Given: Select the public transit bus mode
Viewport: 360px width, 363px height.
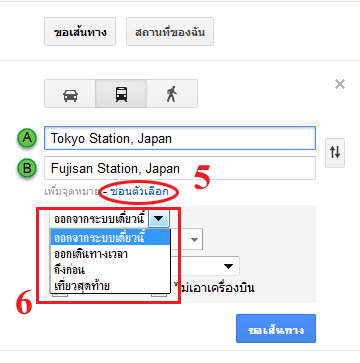Looking at the screenshot, I should pyautogui.click(x=121, y=94).
